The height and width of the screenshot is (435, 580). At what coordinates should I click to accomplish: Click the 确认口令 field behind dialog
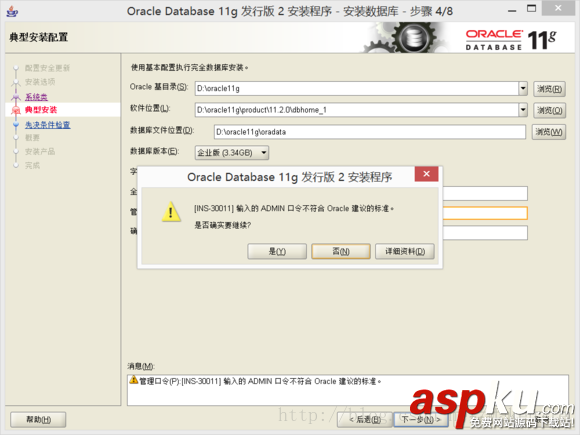pos(485,233)
